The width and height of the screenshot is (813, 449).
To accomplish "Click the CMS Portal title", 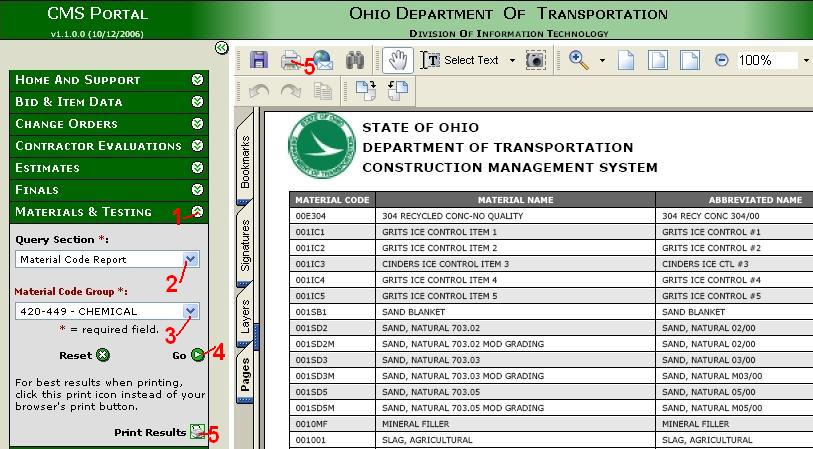I will [97, 13].
